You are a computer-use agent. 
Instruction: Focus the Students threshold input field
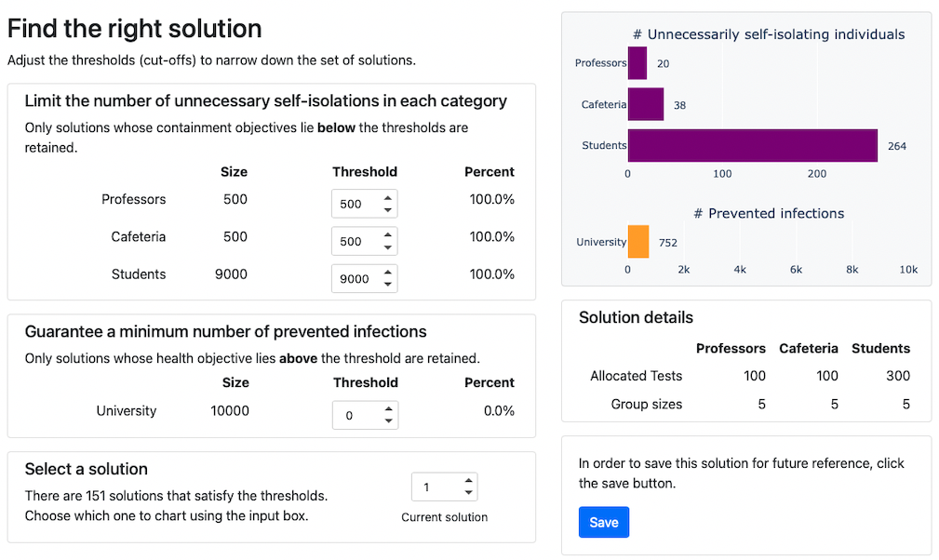coord(355,278)
